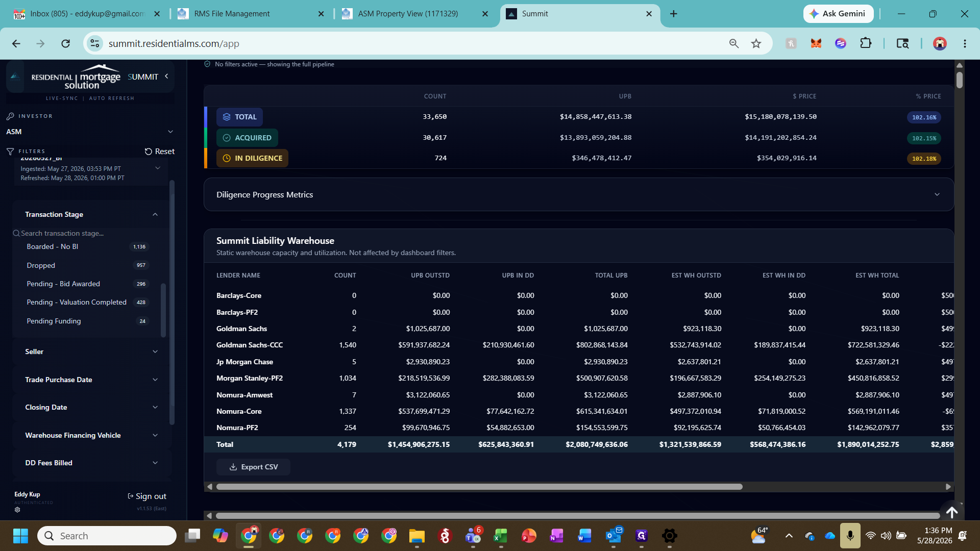Open Microsoft Teams from the taskbar
980x551 pixels.
coord(473,536)
